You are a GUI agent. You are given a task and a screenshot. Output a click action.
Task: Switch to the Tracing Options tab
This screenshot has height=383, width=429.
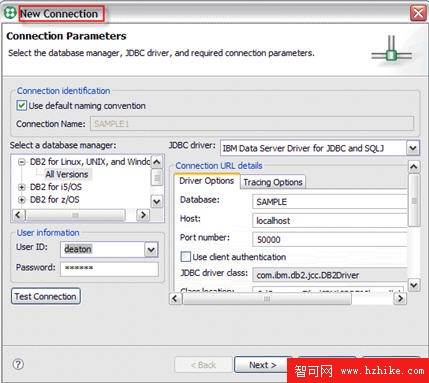tap(273, 182)
